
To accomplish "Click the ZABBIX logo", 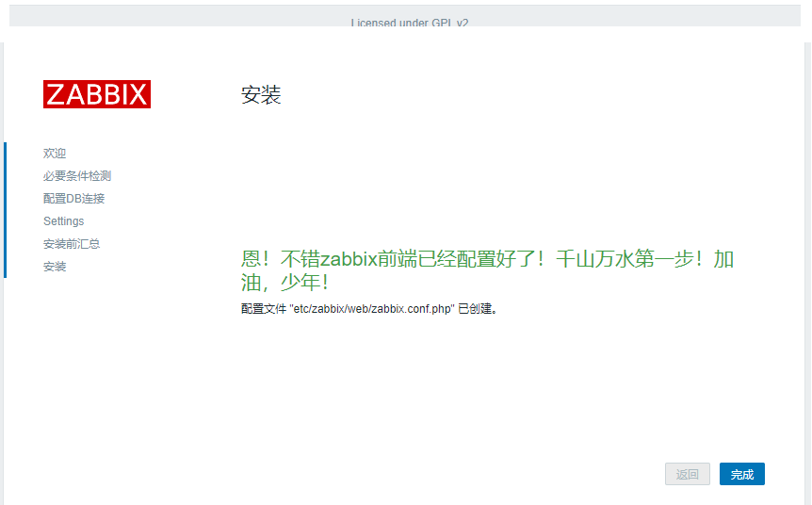I will pyautogui.click(x=97, y=94).
